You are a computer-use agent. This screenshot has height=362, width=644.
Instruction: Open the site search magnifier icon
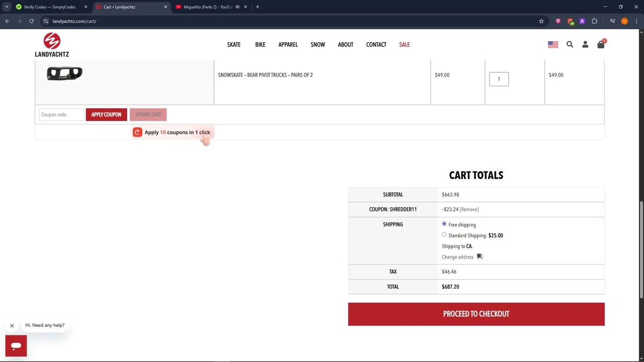[x=570, y=44]
